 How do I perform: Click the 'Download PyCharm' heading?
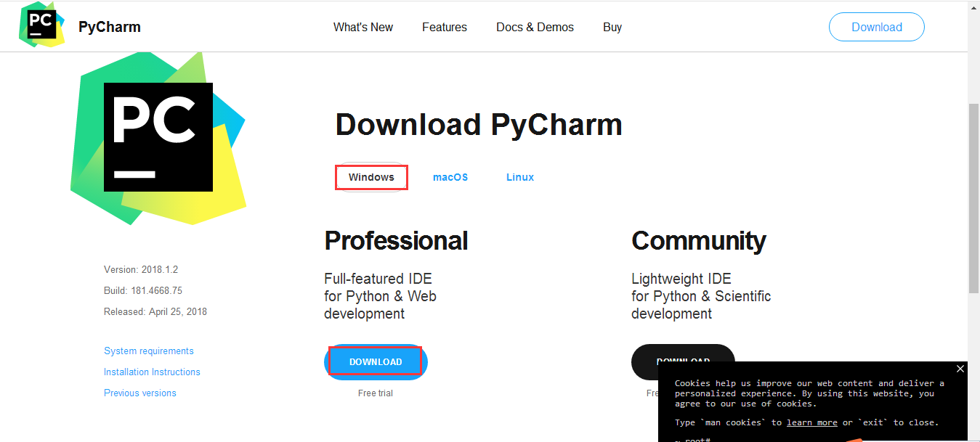(479, 125)
